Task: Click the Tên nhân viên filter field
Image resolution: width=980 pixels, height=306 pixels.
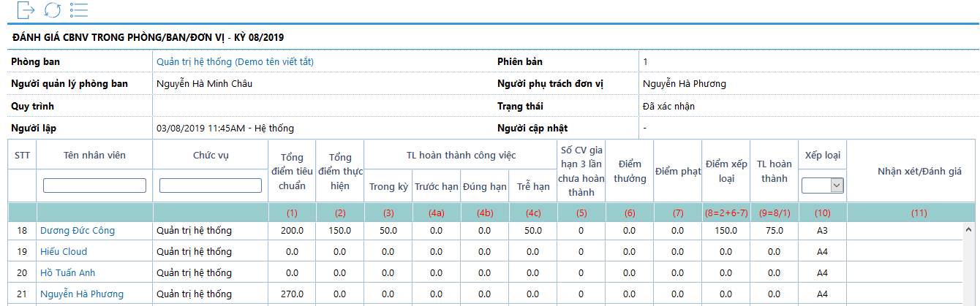Action: point(94,186)
